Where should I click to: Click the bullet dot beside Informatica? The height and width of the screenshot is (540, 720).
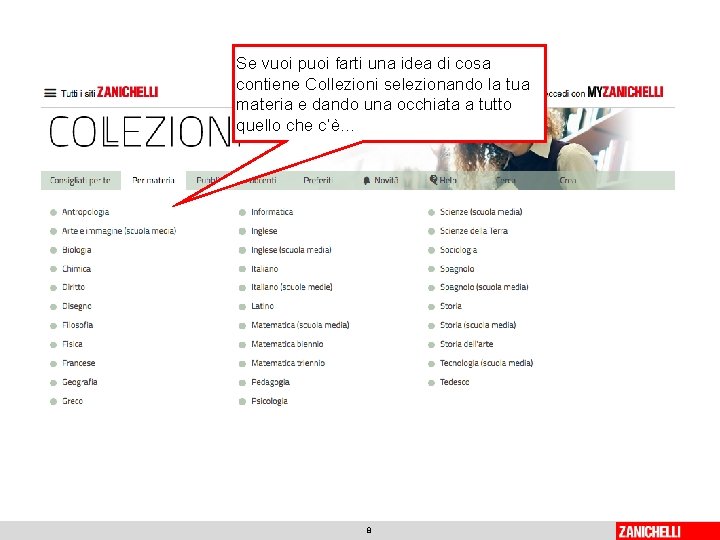click(x=242, y=213)
